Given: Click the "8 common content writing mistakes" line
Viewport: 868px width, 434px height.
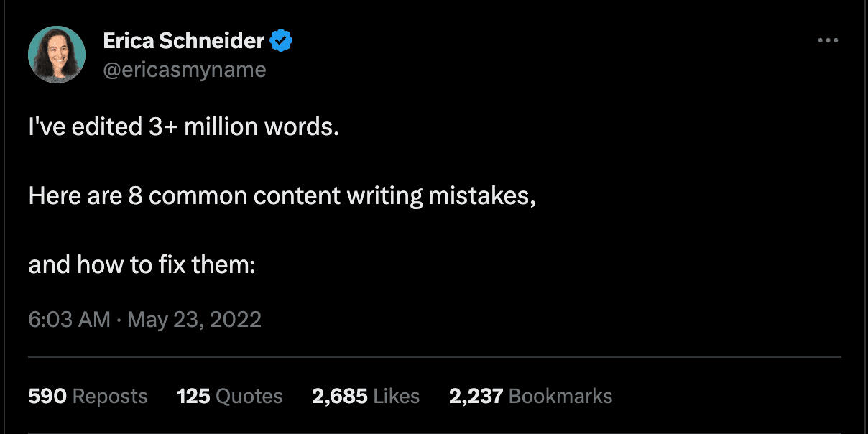Looking at the screenshot, I should (x=282, y=196).
